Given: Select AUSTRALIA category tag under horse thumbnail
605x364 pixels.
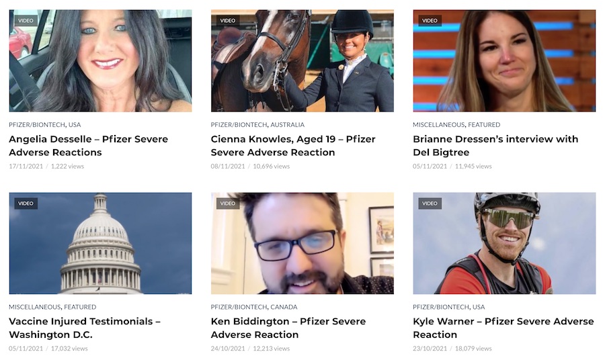Looking at the screenshot, I should (x=288, y=125).
